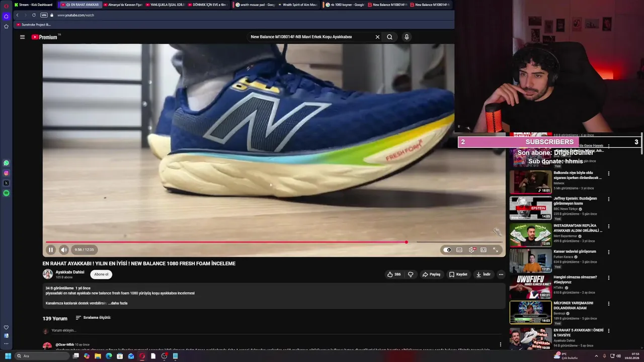The width and height of the screenshot is (644, 362).
Task: Download video with İndir button
Action: click(x=483, y=275)
